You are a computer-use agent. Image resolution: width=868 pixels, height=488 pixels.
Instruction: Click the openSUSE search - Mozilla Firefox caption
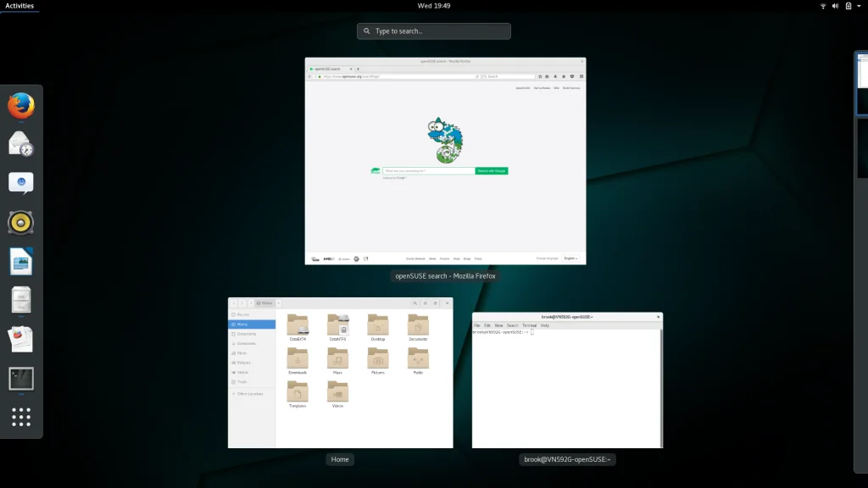point(445,276)
